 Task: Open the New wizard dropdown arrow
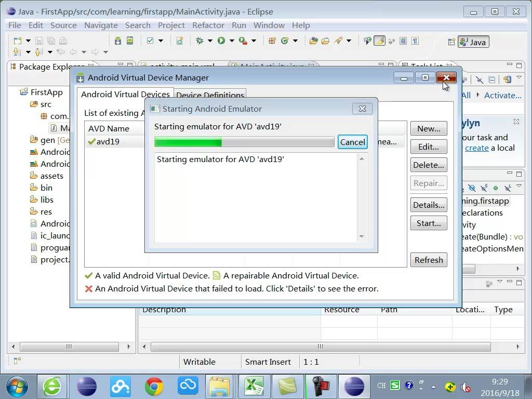pos(28,41)
